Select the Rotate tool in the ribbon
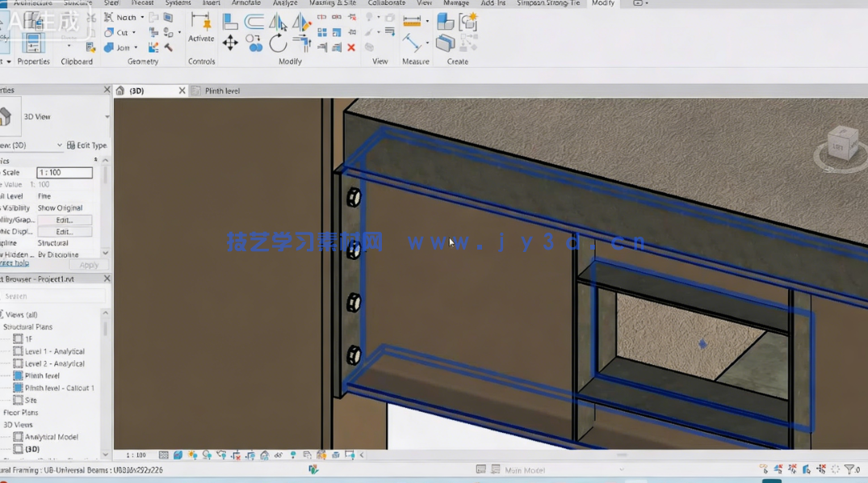This screenshot has height=483, width=868. point(278,43)
